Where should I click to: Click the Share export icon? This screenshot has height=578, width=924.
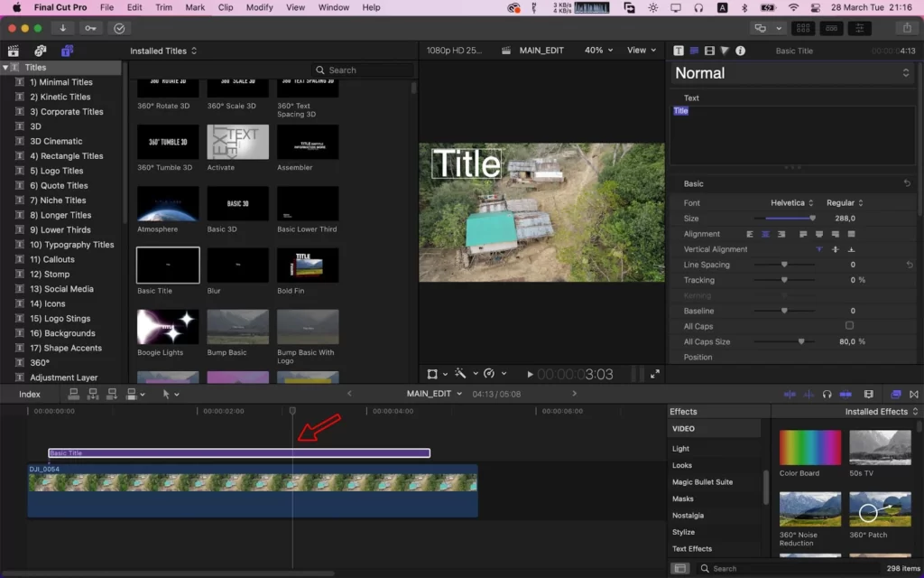tap(906, 28)
